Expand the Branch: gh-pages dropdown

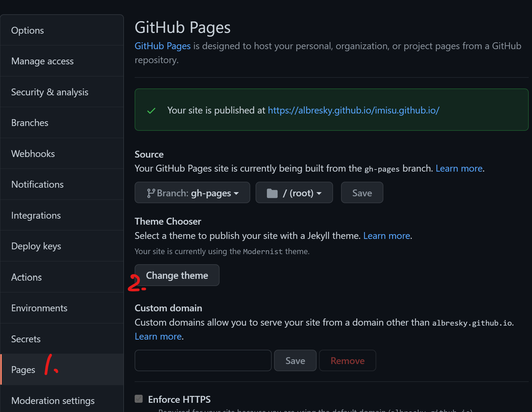pyautogui.click(x=192, y=193)
